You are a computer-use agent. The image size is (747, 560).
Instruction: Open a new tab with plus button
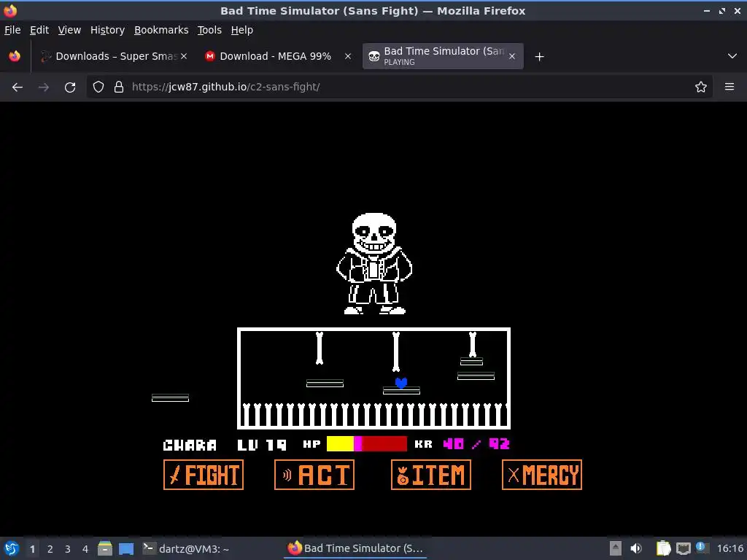[x=539, y=57]
